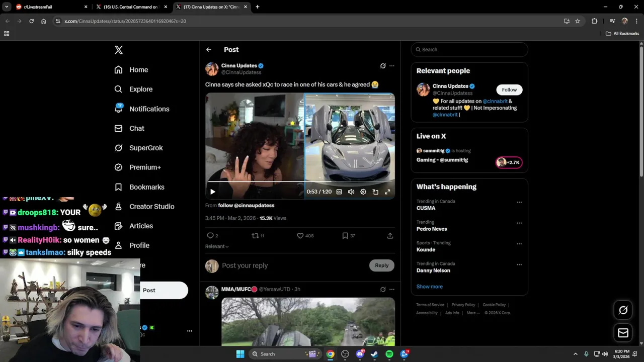Open account menu dots in sidebar
Viewport: 644px width, 362px height.
tap(190, 331)
